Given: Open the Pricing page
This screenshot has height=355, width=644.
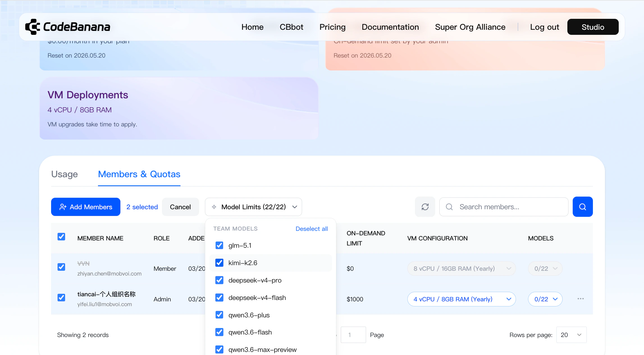Looking at the screenshot, I should 332,27.
